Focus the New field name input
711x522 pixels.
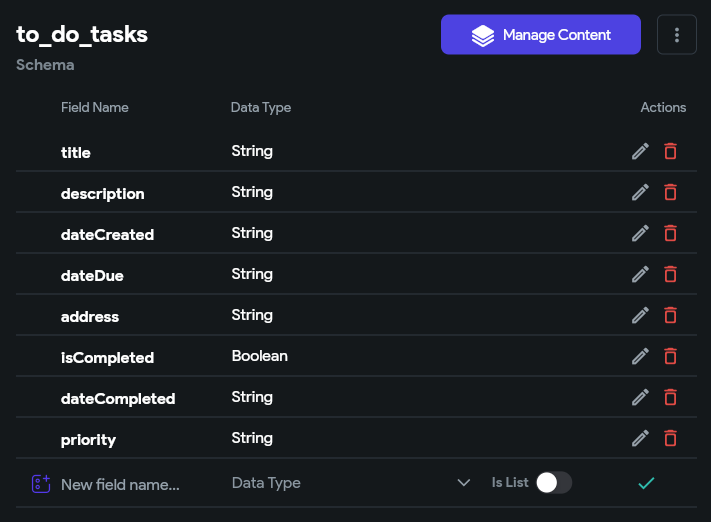pyautogui.click(x=121, y=484)
